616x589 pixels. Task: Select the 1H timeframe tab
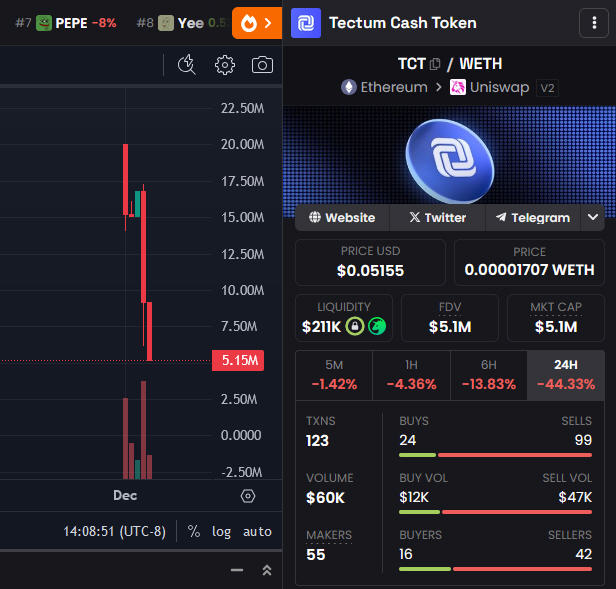tap(411, 376)
